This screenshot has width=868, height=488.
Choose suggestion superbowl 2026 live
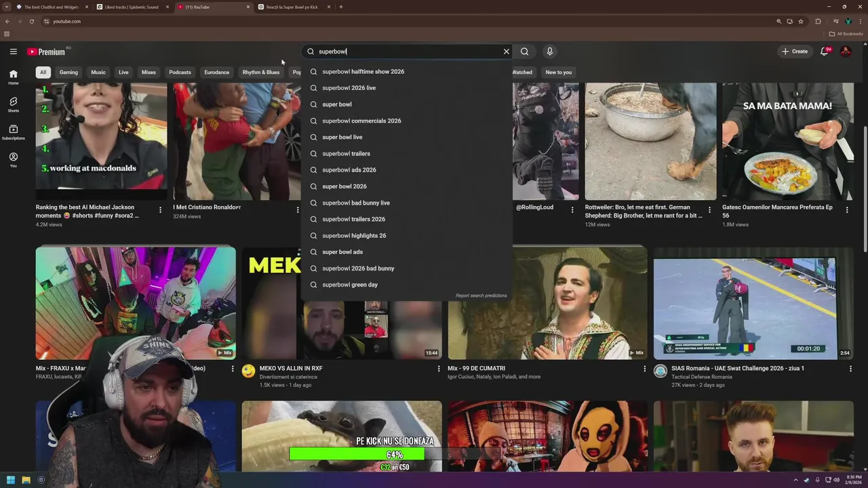(x=407, y=88)
